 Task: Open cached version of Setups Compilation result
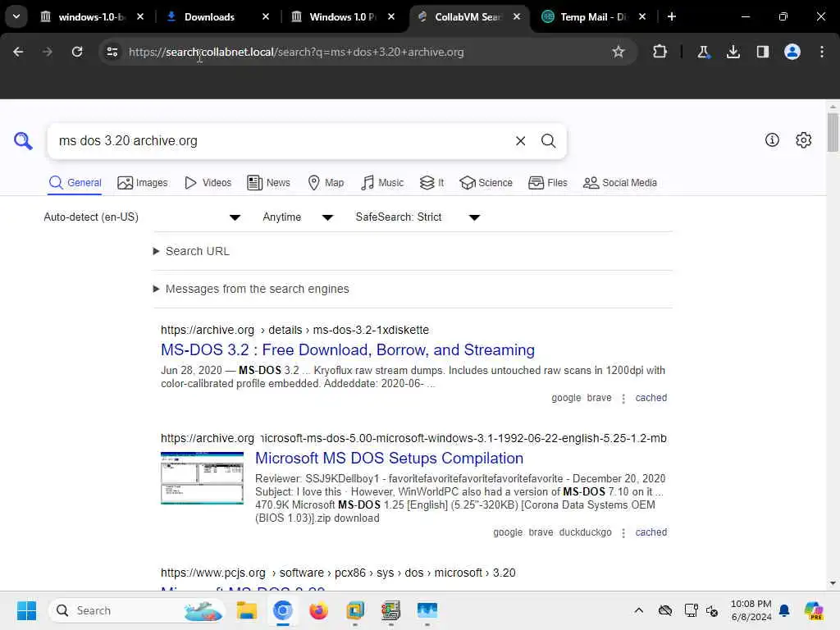pyautogui.click(x=651, y=532)
